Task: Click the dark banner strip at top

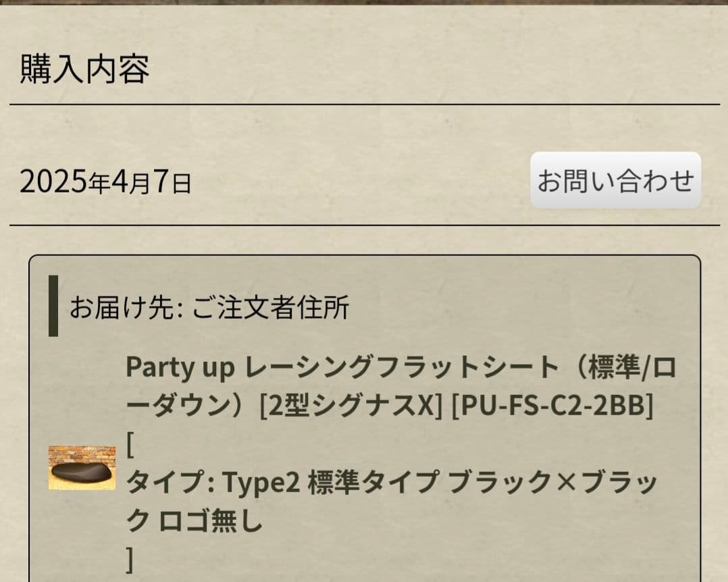Action: pyautogui.click(x=364, y=2)
